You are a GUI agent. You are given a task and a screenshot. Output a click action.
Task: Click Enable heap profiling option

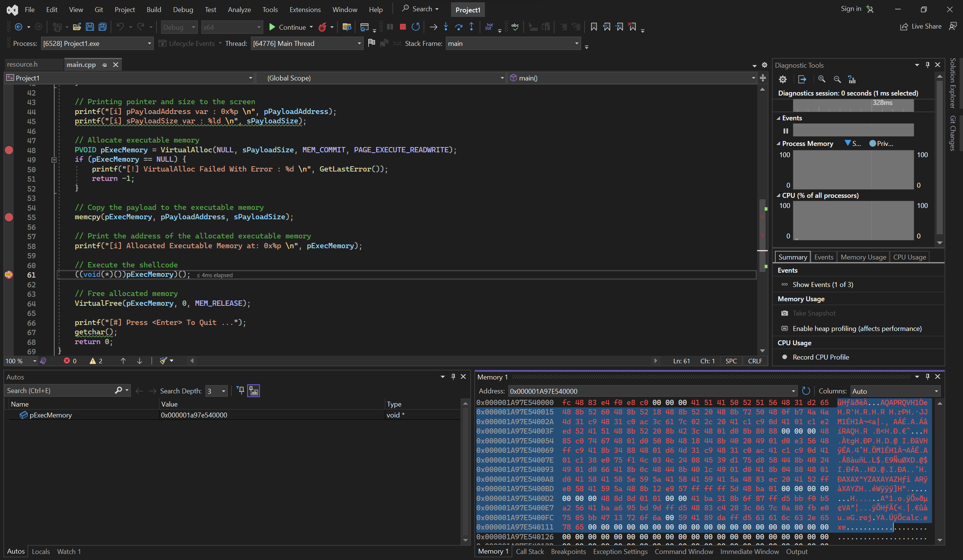(x=857, y=328)
